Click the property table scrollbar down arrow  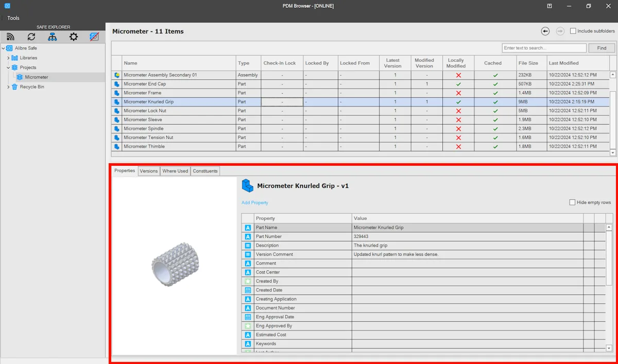point(609,349)
